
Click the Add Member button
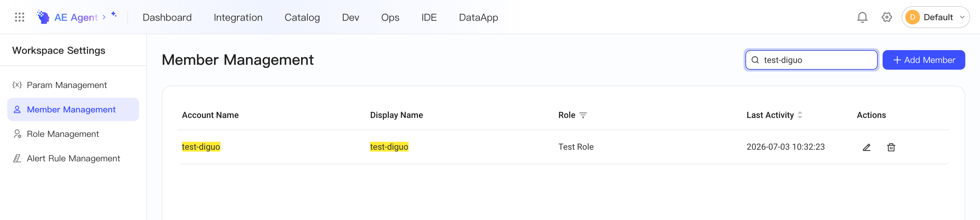923,60
